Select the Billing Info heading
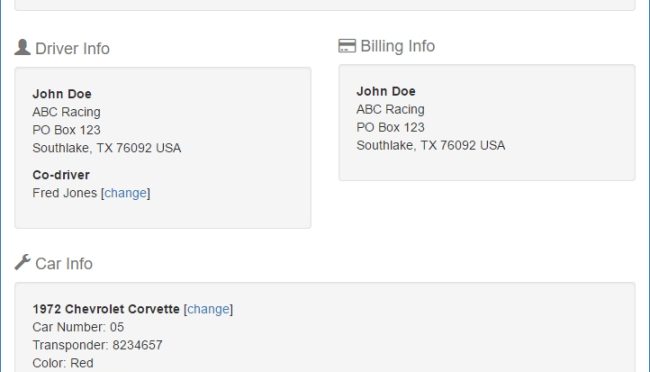650x372 pixels. [398, 46]
